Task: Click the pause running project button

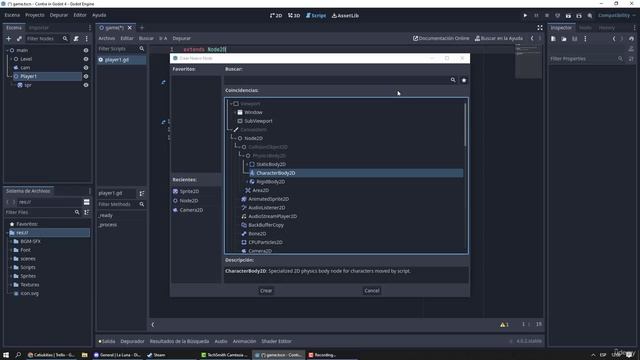Action: pyautogui.click(x=536, y=16)
